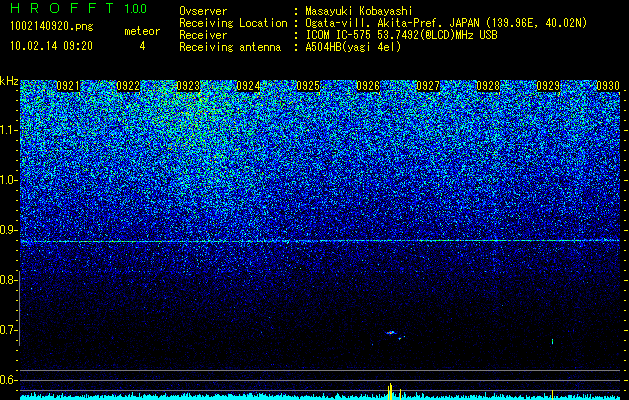Click the 0923 time marker
Image resolution: width=629 pixels, height=400 pixels.
coord(188,86)
